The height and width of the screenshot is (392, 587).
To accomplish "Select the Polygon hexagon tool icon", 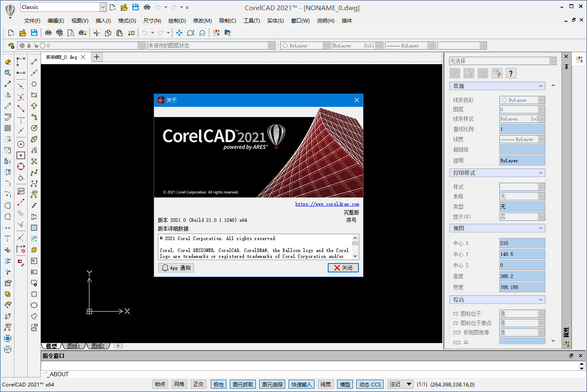I will (x=34, y=84).
